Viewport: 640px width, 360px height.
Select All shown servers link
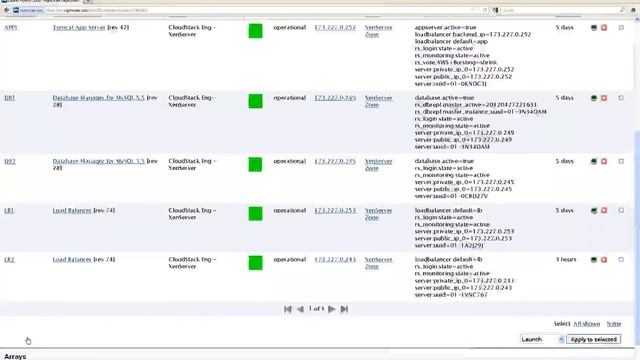(x=587, y=324)
